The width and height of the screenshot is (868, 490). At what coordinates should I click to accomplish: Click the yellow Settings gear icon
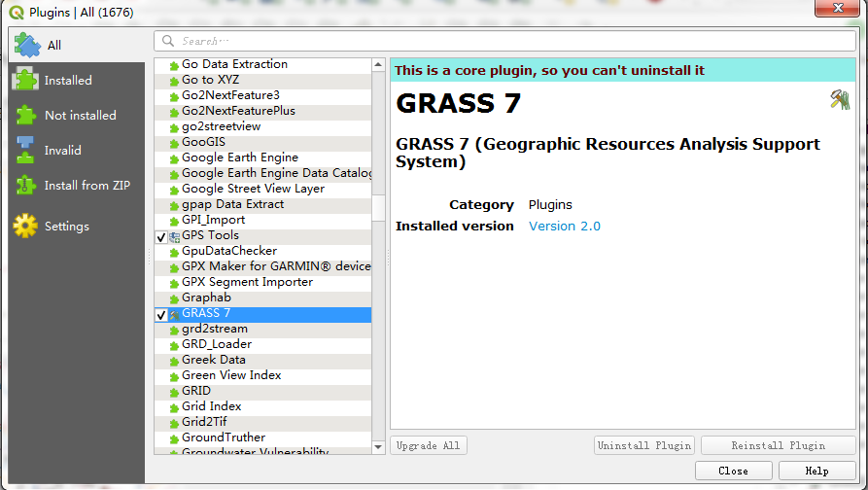pos(25,226)
